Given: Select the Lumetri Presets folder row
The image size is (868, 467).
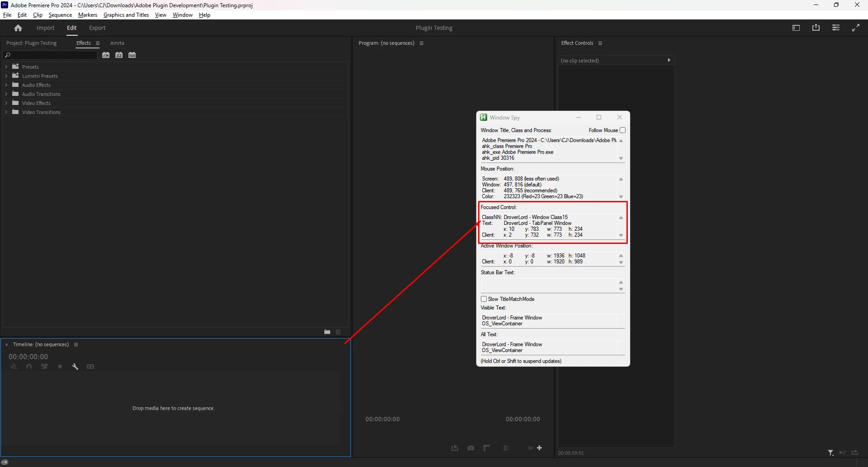Looking at the screenshot, I should (175, 76).
